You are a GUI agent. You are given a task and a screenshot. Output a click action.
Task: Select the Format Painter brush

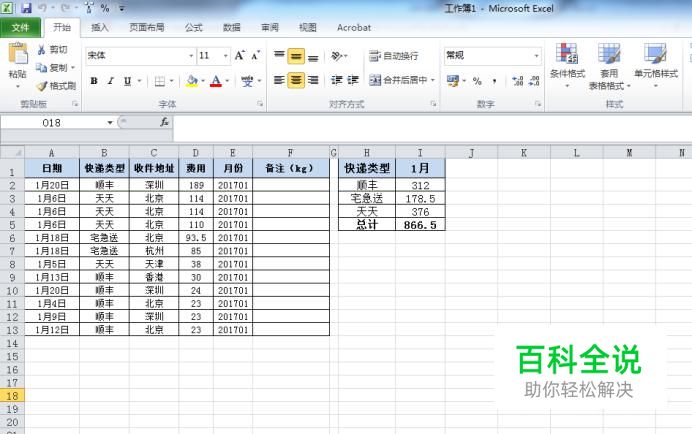(x=41, y=86)
